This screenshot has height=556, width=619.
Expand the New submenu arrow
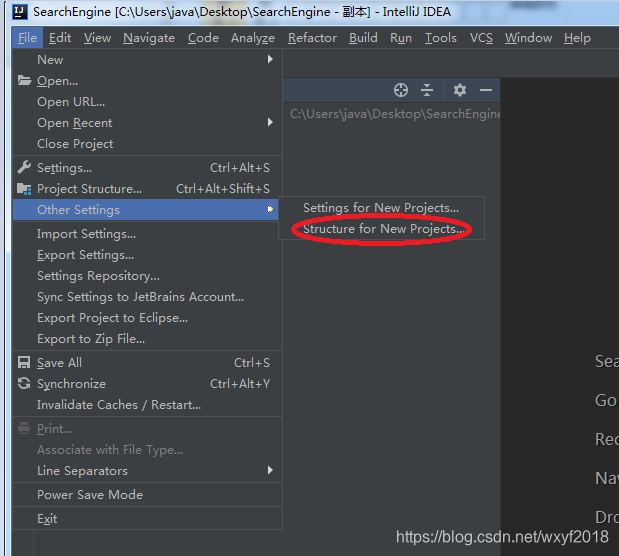click(x=270, y=59)
